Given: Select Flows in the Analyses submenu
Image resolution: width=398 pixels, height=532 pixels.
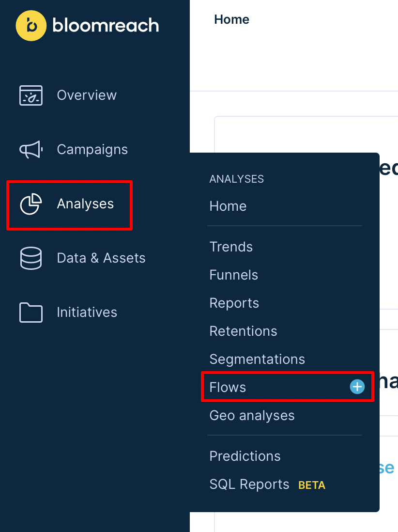Looking at the screenshot, I should coord(228,388).
